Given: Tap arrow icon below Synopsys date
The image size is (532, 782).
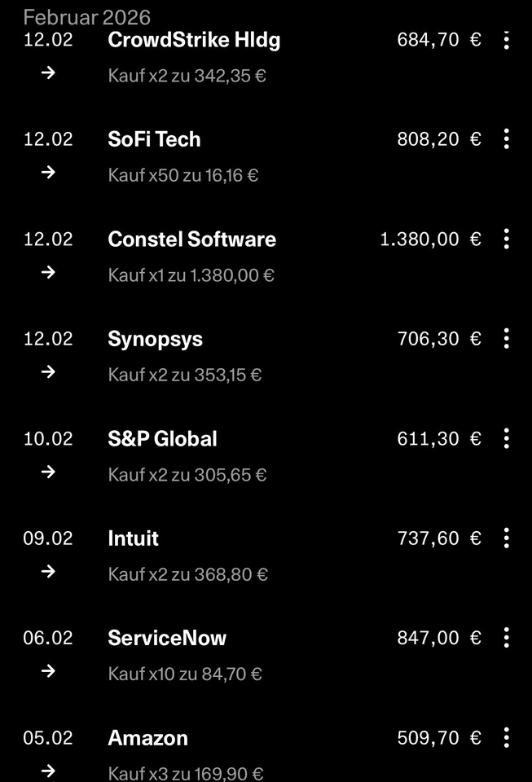Looking at the screenshot, I should coord(48,372).
